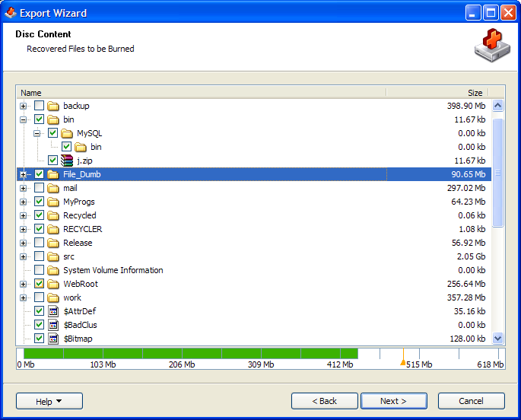This screenshot has width=521, height=420.
Task: Uncheck the WebRoot checkbox
Action: click(x=40, y=284)
